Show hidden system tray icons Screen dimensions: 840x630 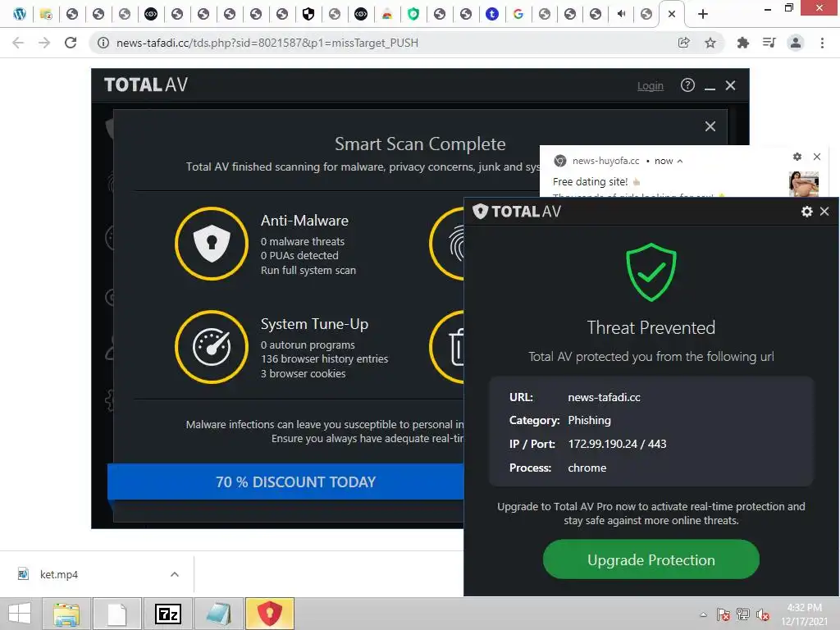coord(703,614)
